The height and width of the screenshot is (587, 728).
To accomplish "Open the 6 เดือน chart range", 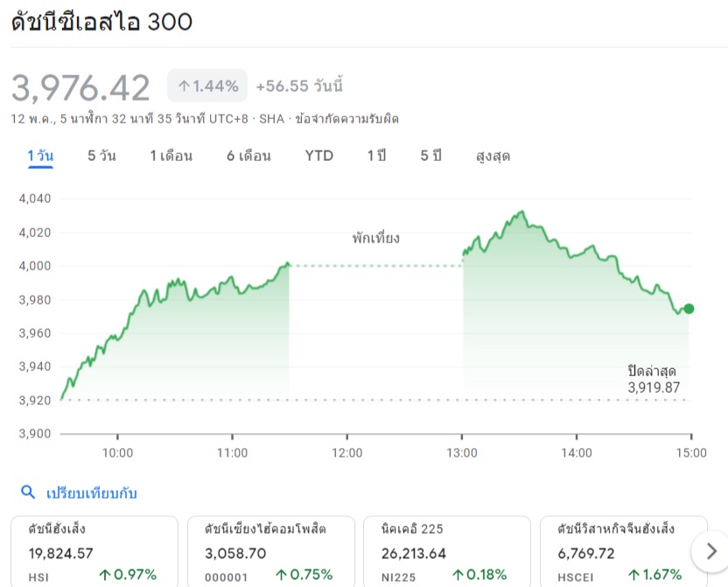I will 248,156.
